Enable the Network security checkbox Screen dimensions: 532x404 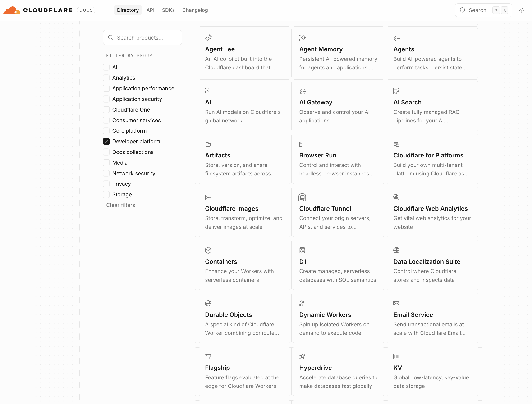click(x=106, y=173)
